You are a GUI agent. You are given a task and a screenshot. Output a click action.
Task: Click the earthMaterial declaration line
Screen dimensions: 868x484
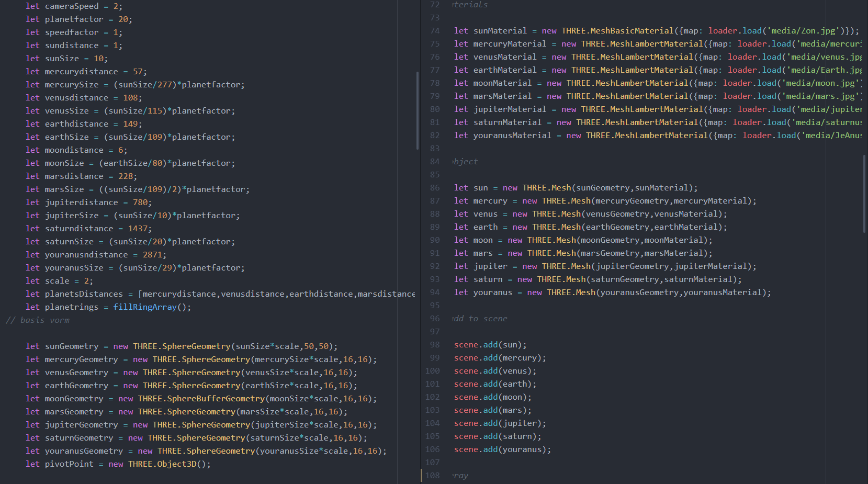[658, 70]
